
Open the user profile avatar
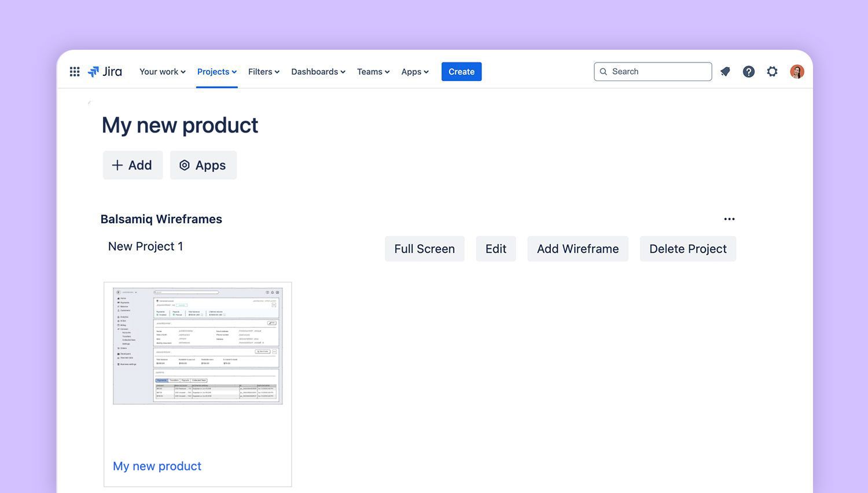point(797,72)
